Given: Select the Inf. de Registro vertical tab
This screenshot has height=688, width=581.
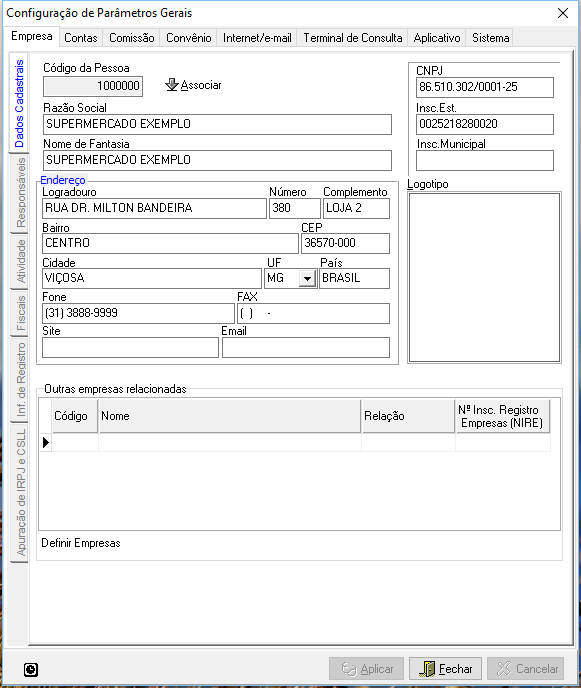Looking at the screenshot, I should pyautogui.click(x=20, y=380).
